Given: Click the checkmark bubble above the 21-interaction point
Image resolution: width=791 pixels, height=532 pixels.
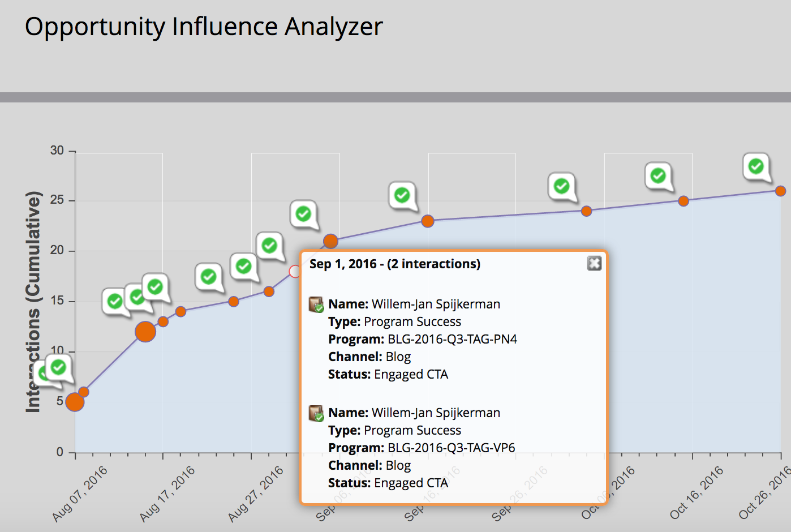Looking at the screenshot, I should point(303,214).
